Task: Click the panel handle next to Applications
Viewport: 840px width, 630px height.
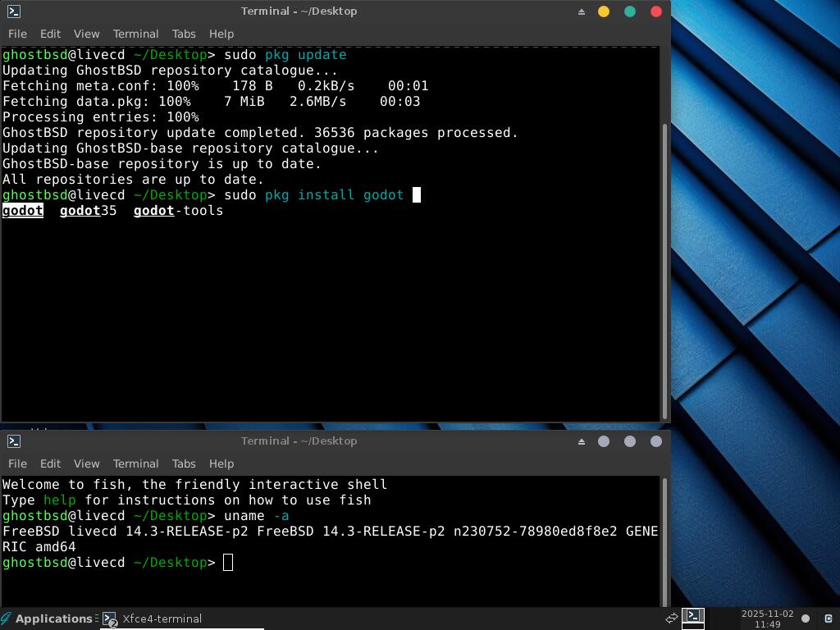Action: click(x=97, y=619)
